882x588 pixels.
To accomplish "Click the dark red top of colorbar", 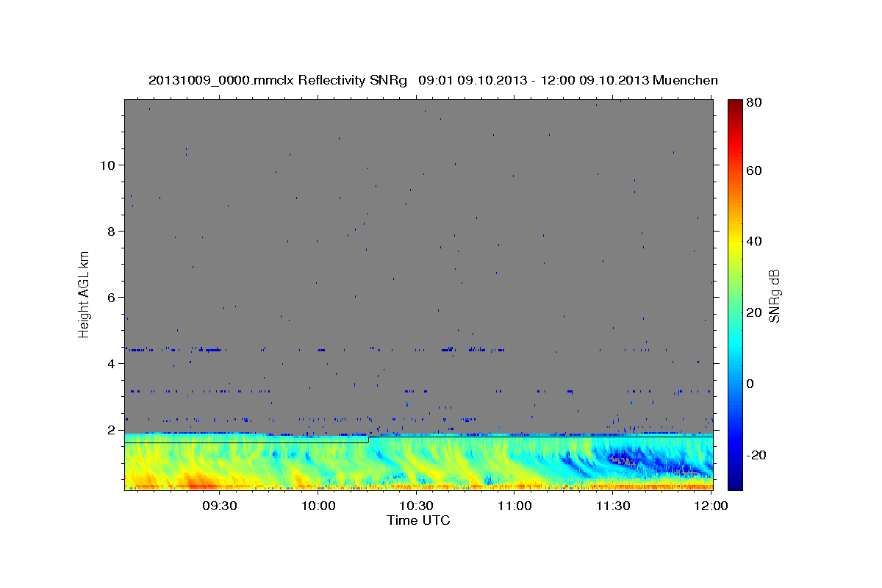I will coord(734,104).
